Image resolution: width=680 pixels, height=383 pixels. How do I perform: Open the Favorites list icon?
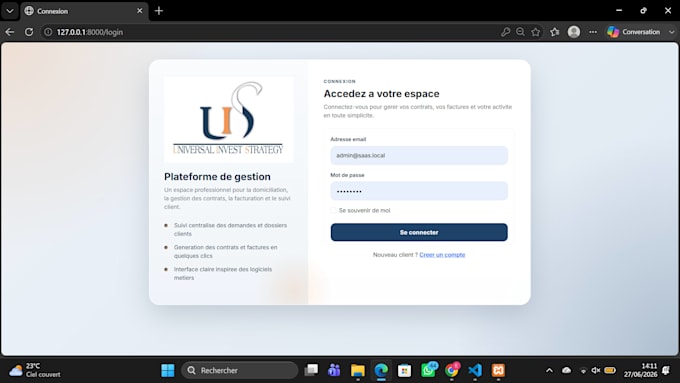point(555,32)
